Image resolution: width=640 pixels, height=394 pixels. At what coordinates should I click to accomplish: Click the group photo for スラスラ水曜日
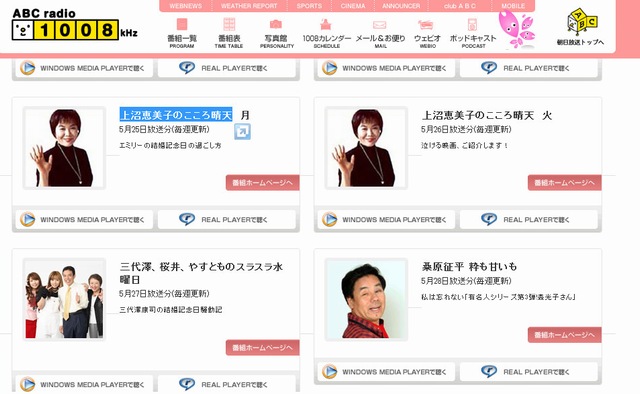64,299
